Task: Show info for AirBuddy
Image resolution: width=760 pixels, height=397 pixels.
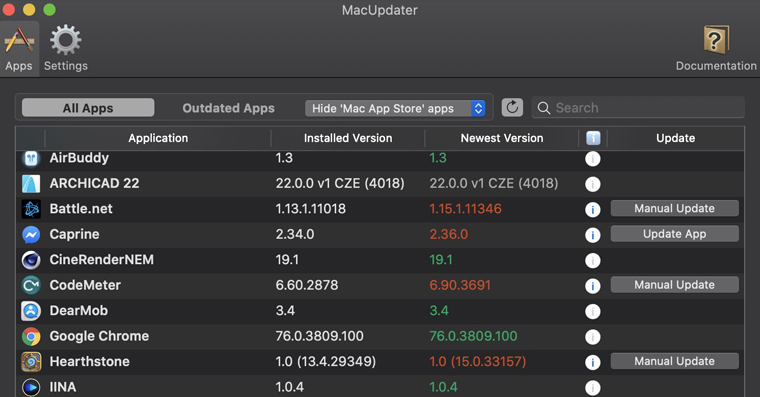Action: coord(592,159)
